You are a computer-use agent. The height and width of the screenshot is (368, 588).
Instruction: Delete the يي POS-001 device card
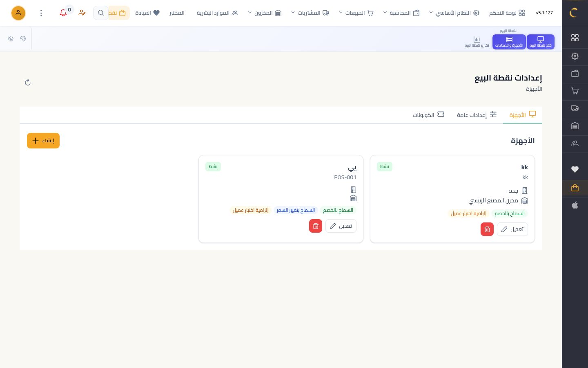(x=316, y=226)
